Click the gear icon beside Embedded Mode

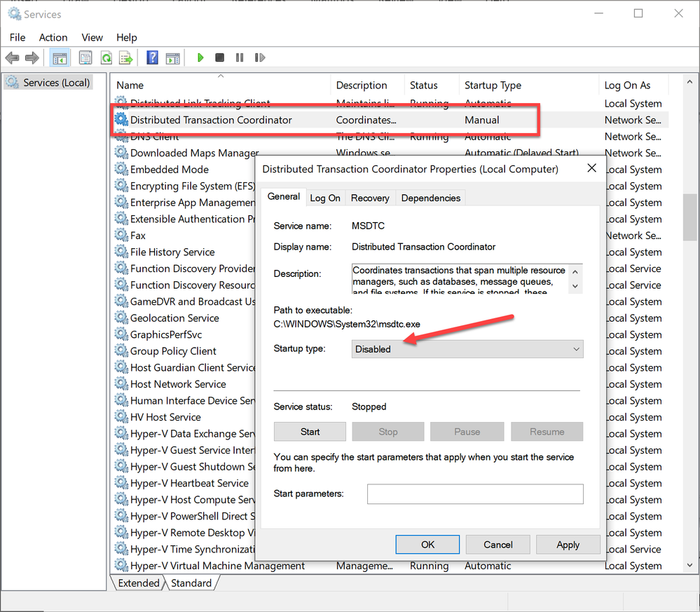(x=121, y=170)
